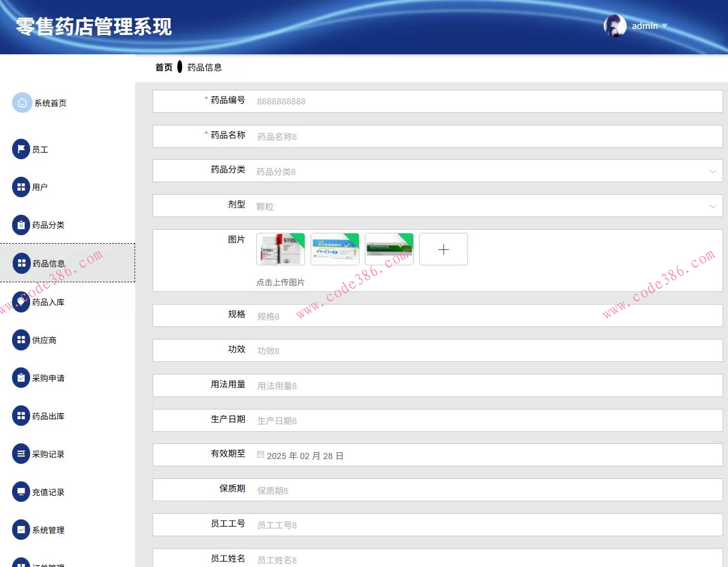Expand the 剂型 dropdown arrow
The height and width of the screenshot is (567, 728).
(713, 206)
